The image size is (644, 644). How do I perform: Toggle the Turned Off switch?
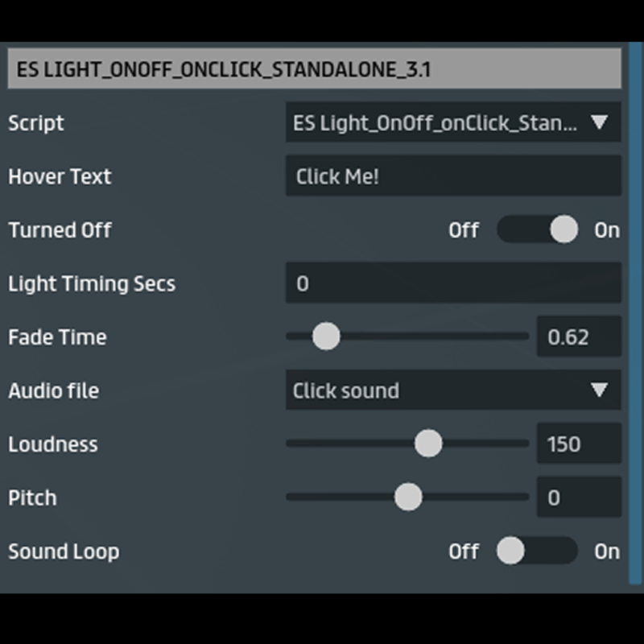click(538, 229)
